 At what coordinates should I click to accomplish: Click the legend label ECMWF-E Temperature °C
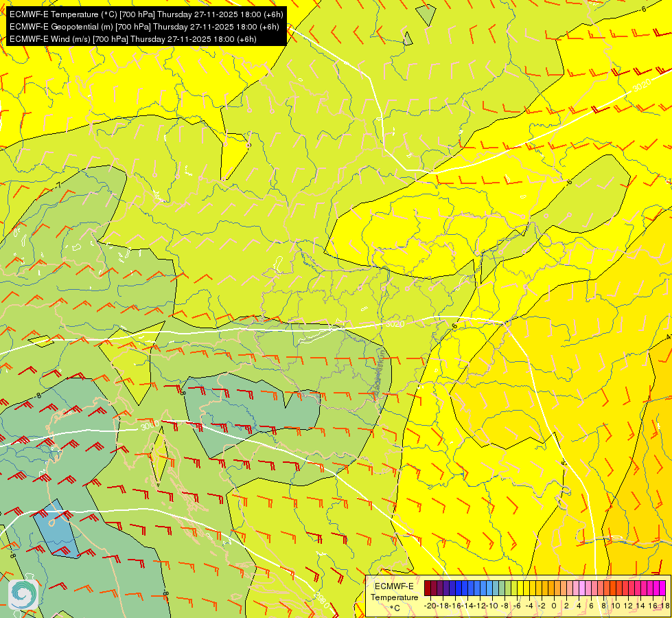coord(394,597)
